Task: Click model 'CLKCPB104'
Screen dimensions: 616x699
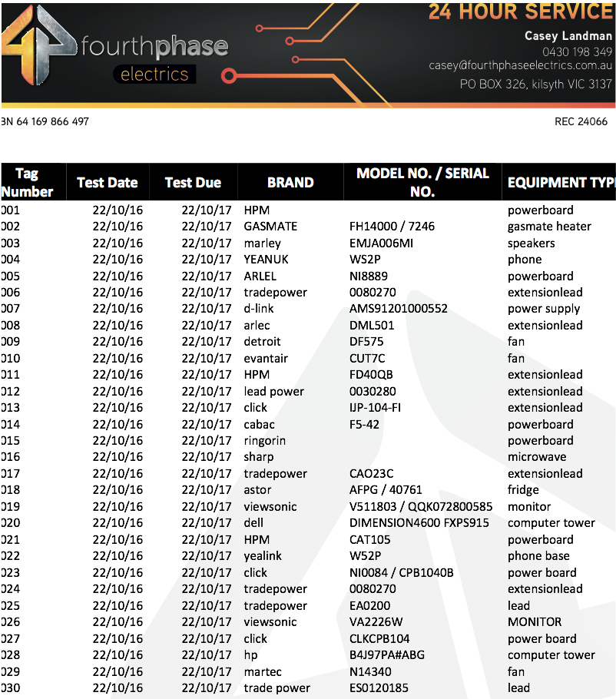Action: [x=379, y=638]
